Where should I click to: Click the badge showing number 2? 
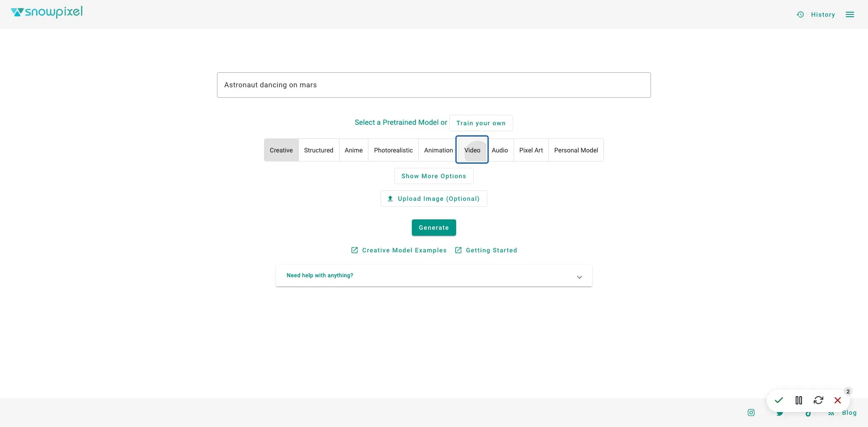848,392
